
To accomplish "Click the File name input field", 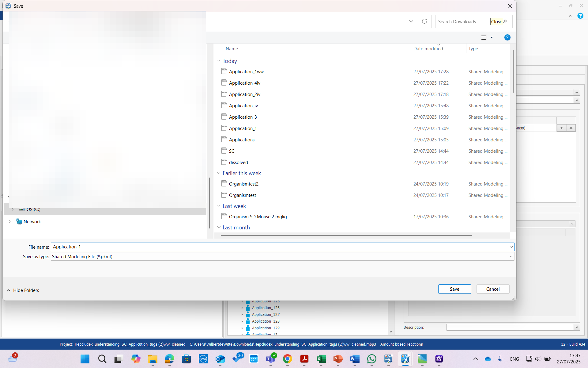I will pos(276,247).
